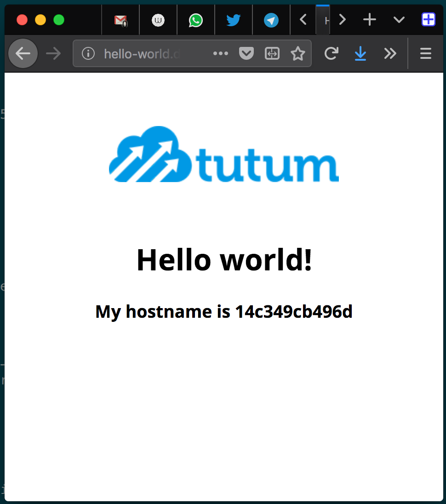The width and height of the screenshot is (446, 504).
Task: Open a new tab with the plus button
Action: [x=370, y=20]
